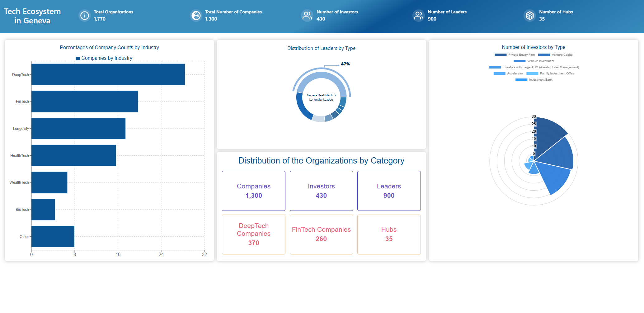Click the Investment Bank legend color swatch

pos(521,80)
